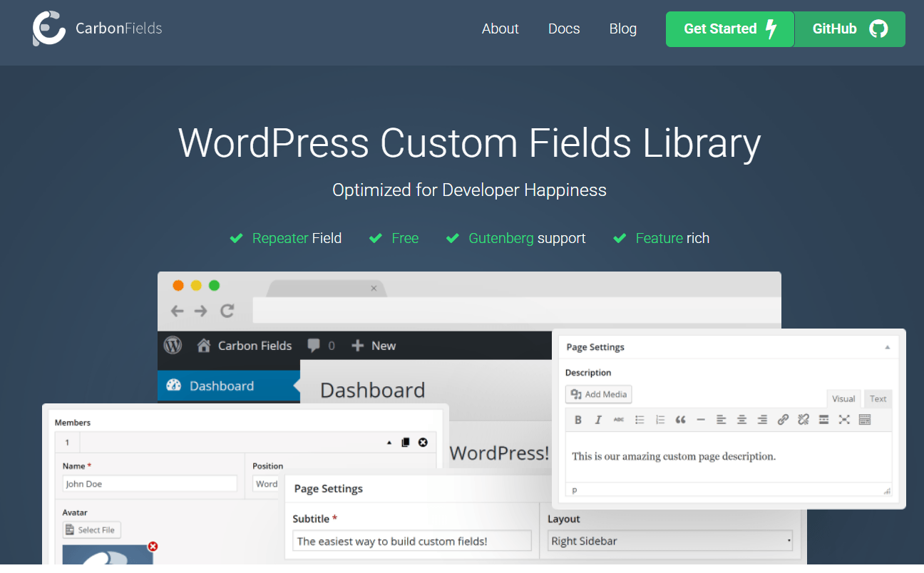The image size is (924, 573).
Task: Open the About page
Action: pyautogui.click(x=500, y=29)
